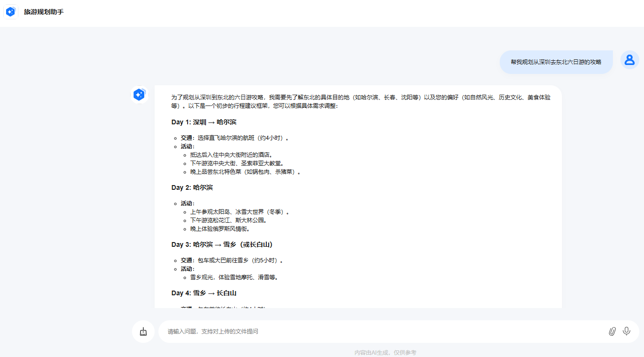The height and width of the screenshot is (357, 644).
Task: Click the line 抵达后入住中央大街附近的酒店
Action: click(232, 154)
